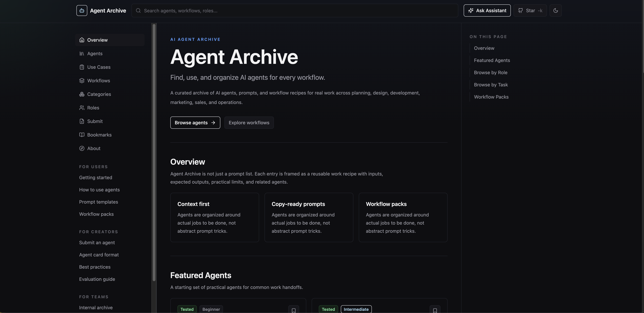
Task: Click the sidebar vertical scrollbar
Action: point(154,152)
